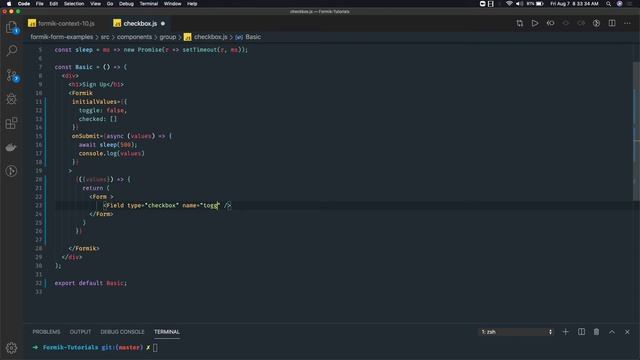
Task: Open the Terminal menu
Action: [149, 4]
